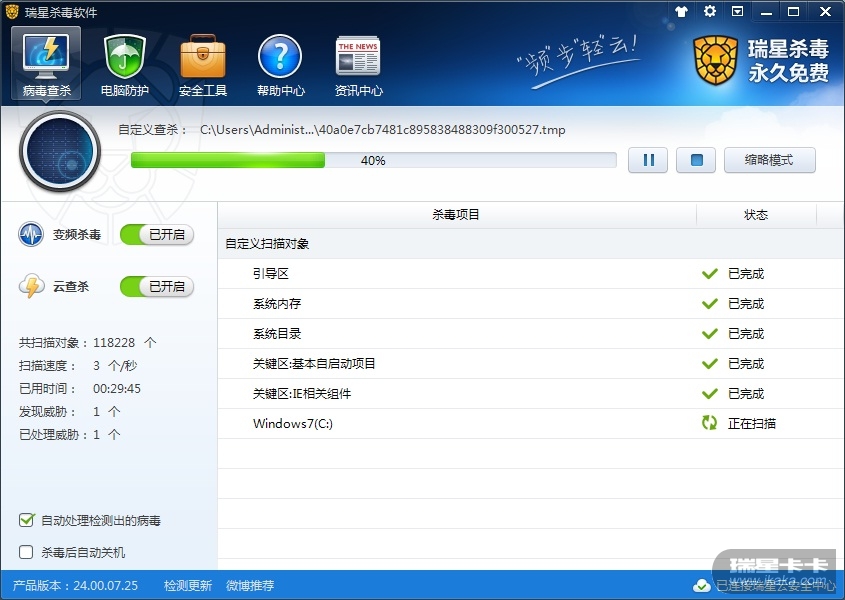Click the green checkmark beside 系统内存
This screenshot has width=845, height=600.
point(710,304)
